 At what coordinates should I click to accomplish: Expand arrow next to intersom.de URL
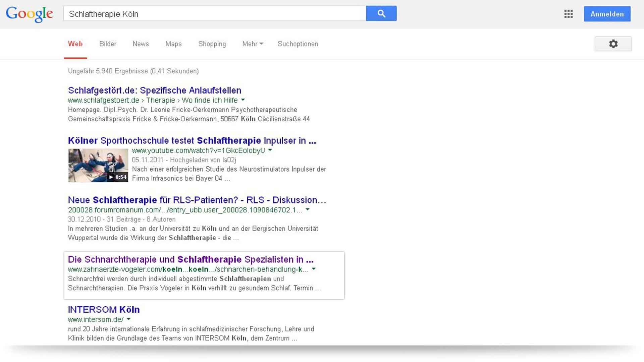pos(128,319)
